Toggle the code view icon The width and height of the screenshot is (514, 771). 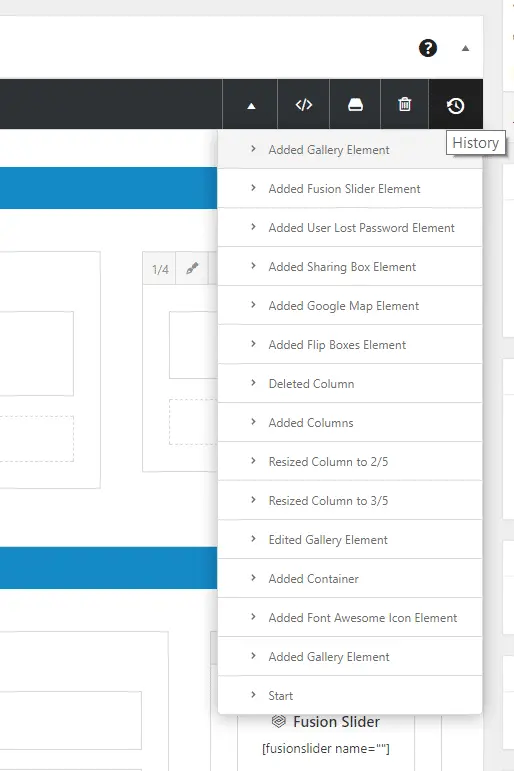(x=303, y=104)
